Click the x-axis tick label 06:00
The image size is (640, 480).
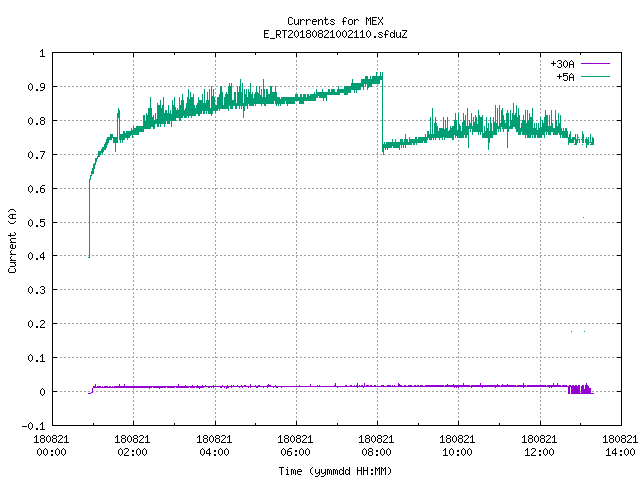pos(295,452)
